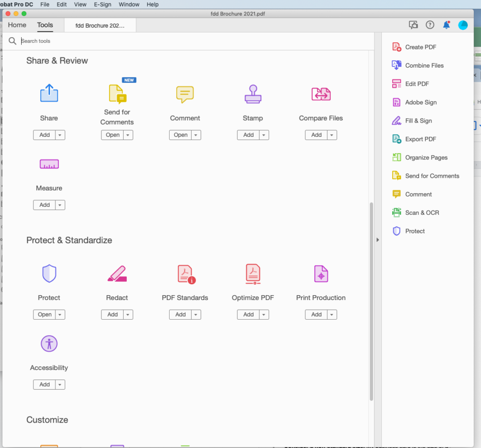This screenshot has height=448, width=481.
Task: Open the Send for Comments tool icon
Action: 117,94
